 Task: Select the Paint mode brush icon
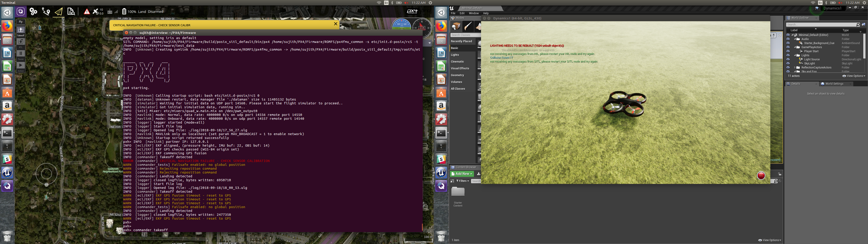[x=468, y=26]
